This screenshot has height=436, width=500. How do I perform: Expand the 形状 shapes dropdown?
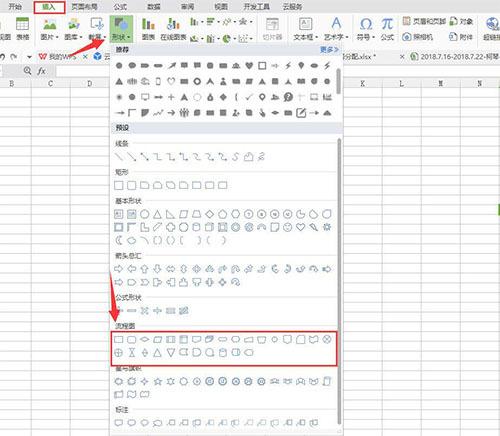[x=121, y=29]
